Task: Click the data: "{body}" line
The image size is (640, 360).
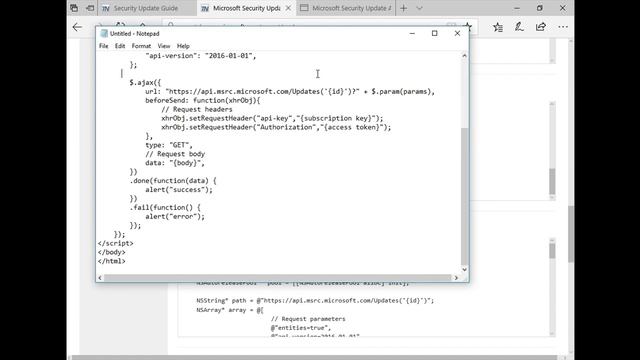Action: click(175, 163)
